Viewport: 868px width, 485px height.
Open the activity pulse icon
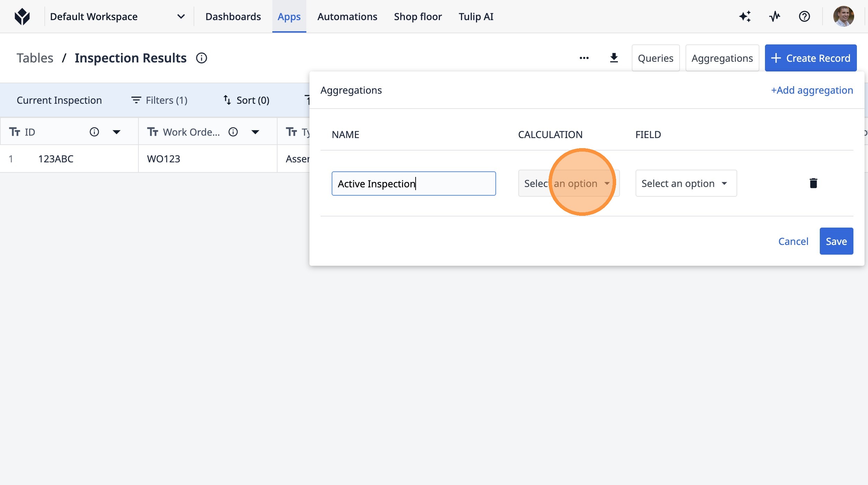(x=775, y=16)
